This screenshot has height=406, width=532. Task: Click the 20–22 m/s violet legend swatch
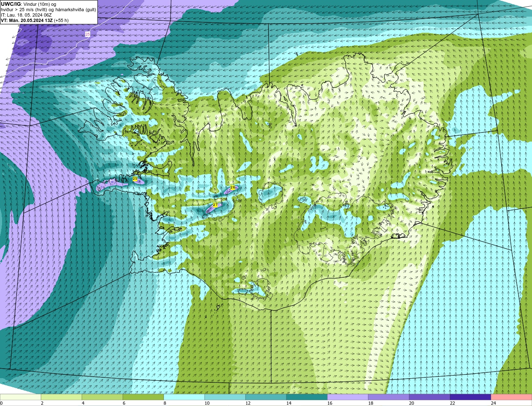430,397
